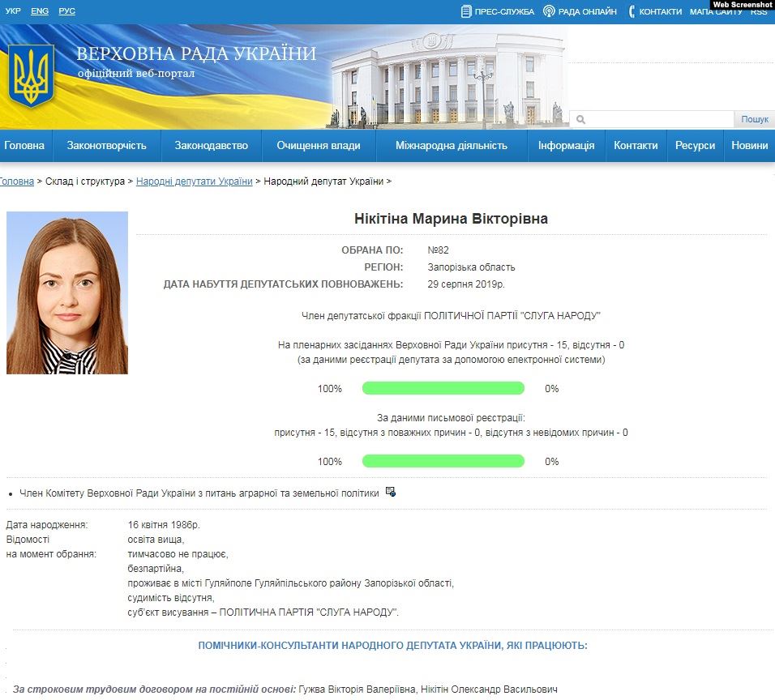Open the Очищення влади menu item
The image size is (775, 700).
pos(319,146)
